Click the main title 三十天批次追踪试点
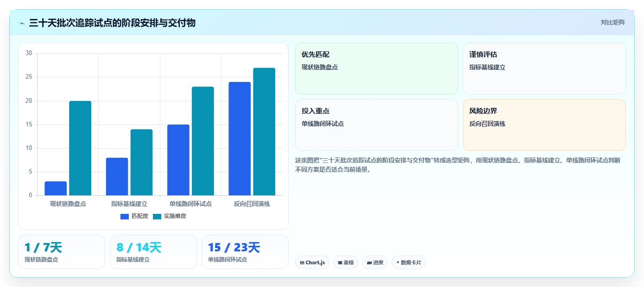This screenshot has height=287, width=644. tap(112, 23)
